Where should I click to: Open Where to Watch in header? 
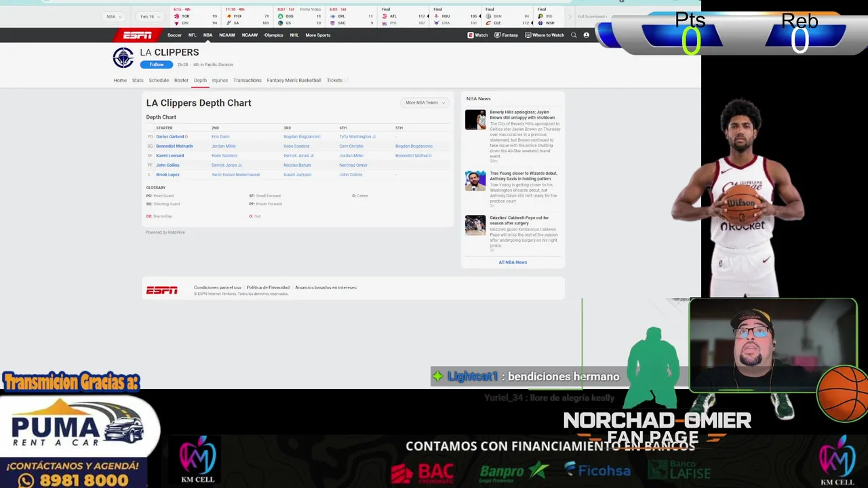[545, 35]
